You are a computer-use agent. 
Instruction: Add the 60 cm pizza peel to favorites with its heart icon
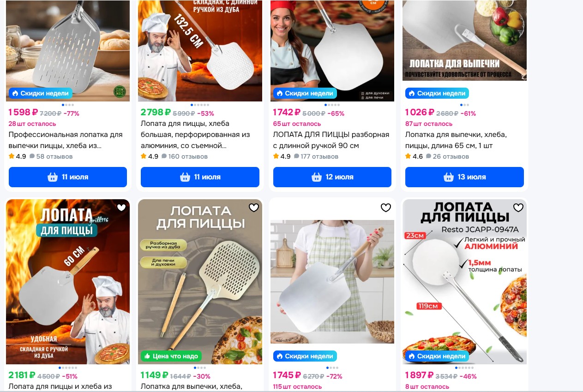[121, 208]
